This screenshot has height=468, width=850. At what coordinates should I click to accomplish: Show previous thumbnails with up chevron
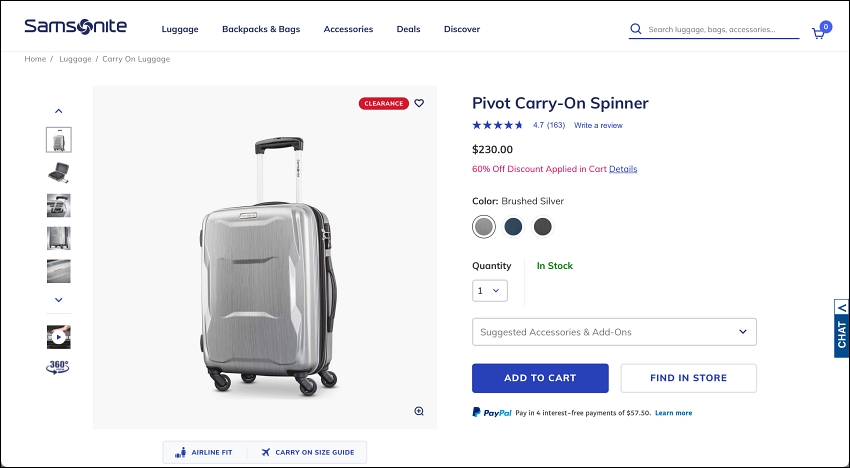59,111
